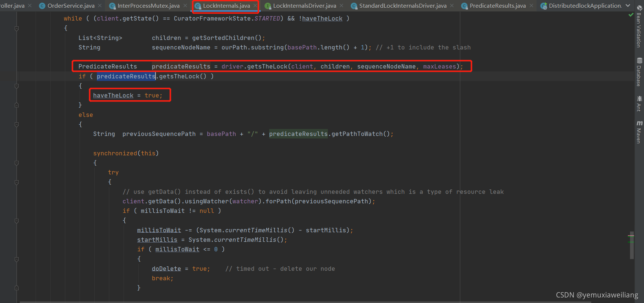The image size is (644, 303).
Task: Open the PredicateResults.java tab
Action: tap(498, 6)
